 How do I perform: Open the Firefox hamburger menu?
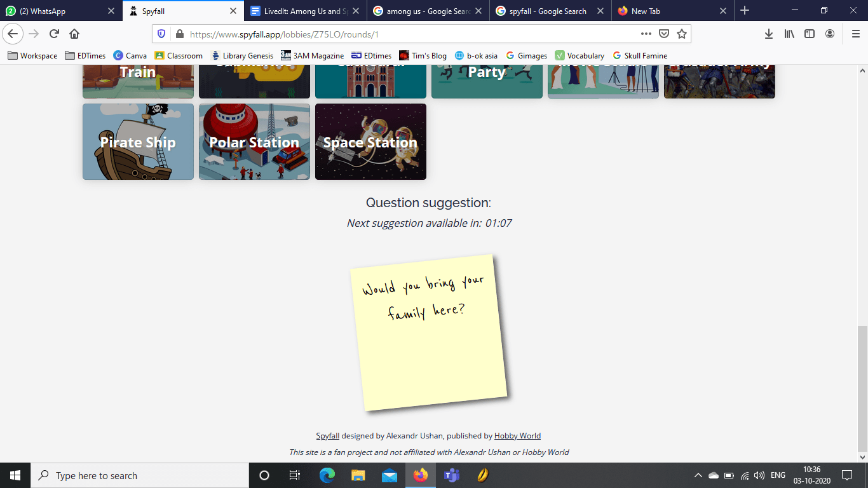pyautogui.click(x=855, y=34)
